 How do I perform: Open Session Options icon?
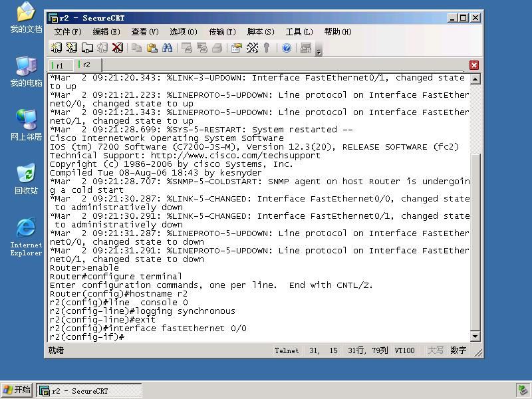click(x=237, y=48)
